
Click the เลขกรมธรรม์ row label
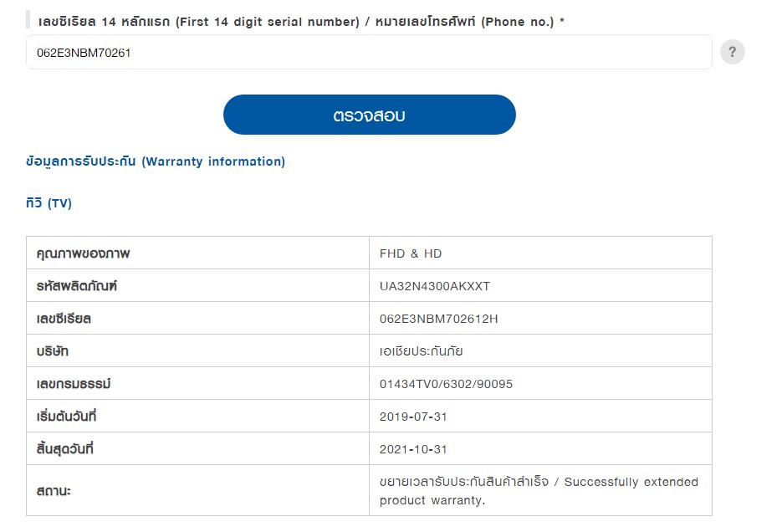74,383
